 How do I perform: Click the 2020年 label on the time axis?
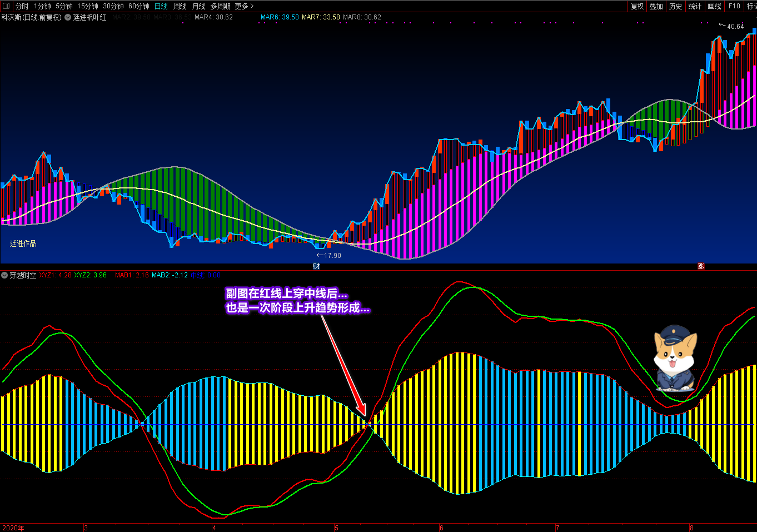(x=13, y=528)
